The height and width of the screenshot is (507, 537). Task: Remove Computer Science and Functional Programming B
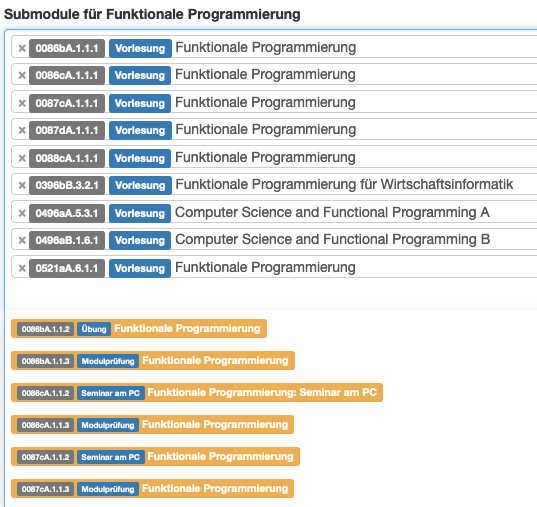22,240
